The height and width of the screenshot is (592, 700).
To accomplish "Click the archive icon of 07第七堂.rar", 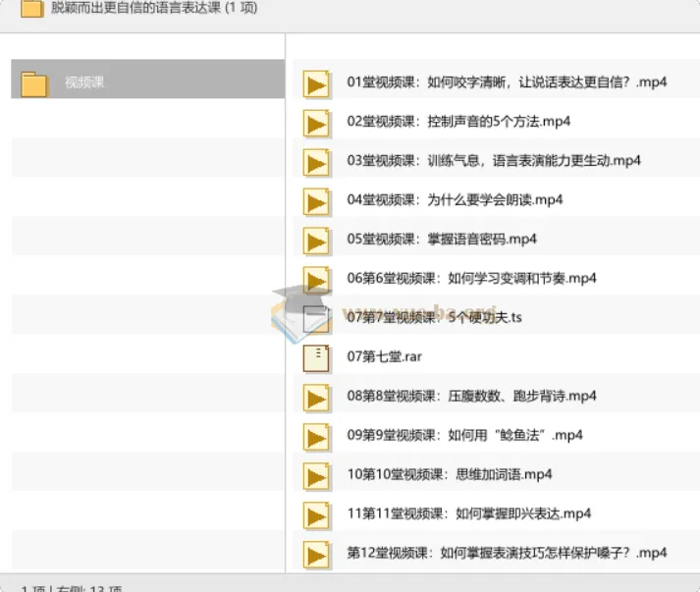I will (x=316, y=358).
